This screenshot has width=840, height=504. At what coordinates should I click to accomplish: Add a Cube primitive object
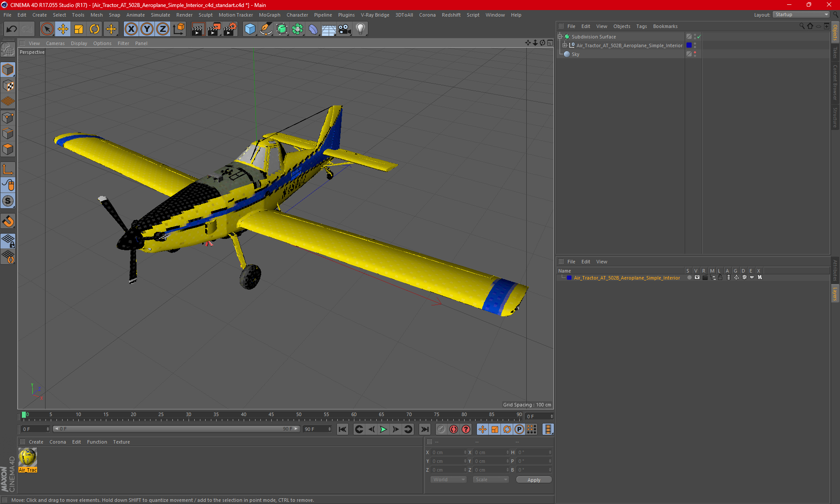tap(250, 29)
